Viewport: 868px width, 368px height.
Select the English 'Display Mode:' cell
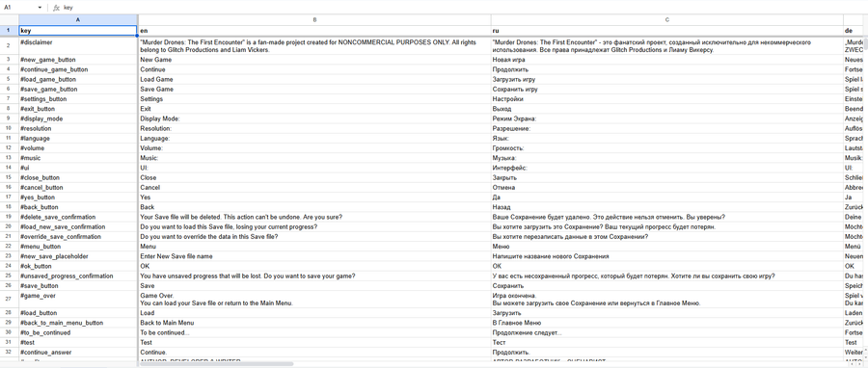314,118
